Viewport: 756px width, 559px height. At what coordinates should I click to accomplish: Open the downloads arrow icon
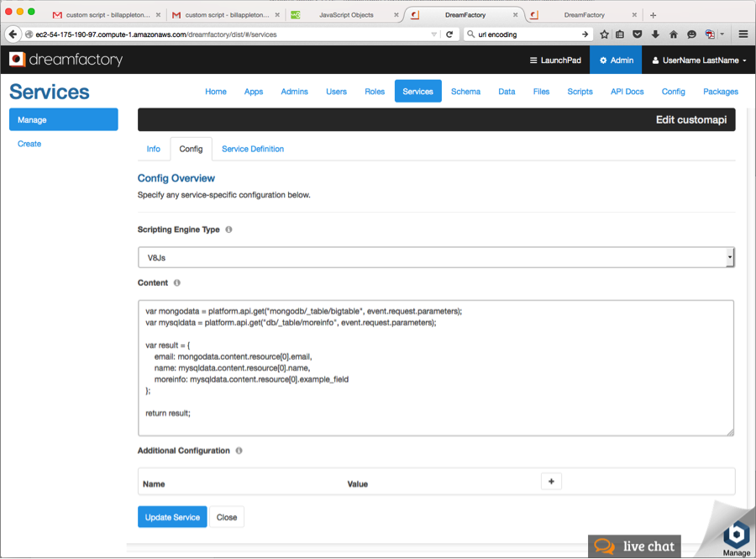click(655, 34)
